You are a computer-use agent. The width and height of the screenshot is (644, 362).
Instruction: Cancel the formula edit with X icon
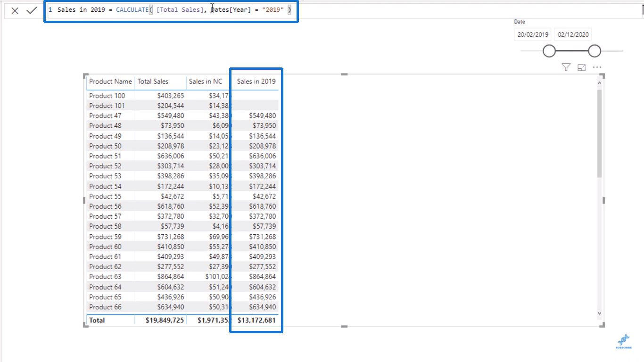[15, 10]
